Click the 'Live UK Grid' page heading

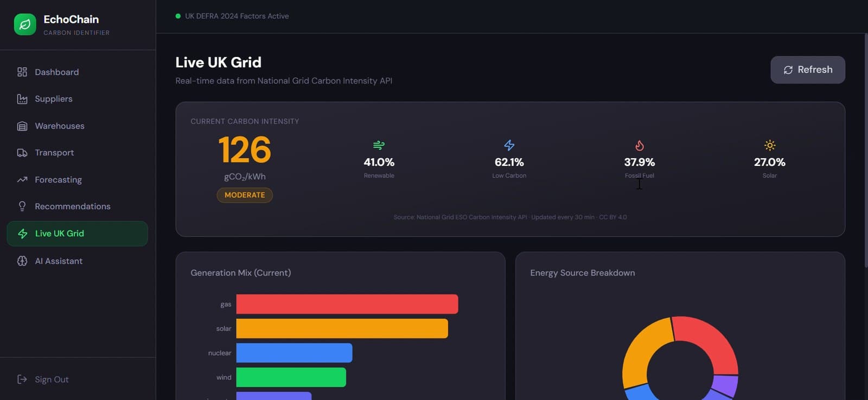click(218, 62)
